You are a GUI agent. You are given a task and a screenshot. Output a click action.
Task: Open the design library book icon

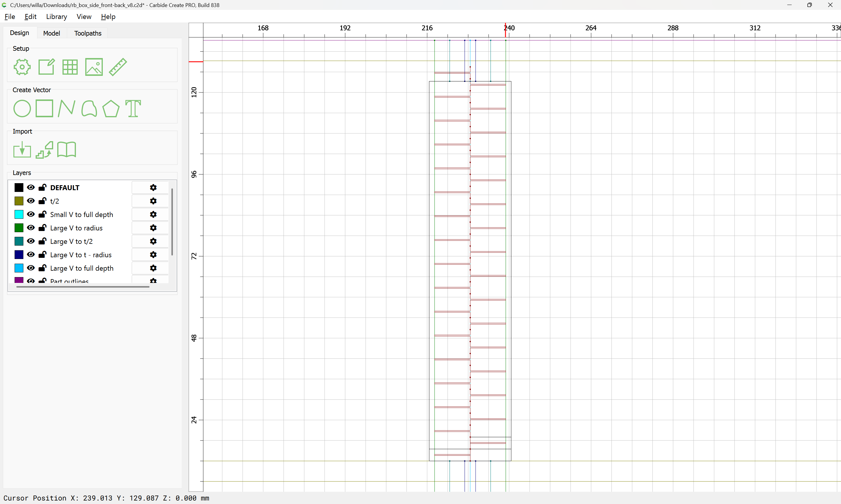point(67,150)
